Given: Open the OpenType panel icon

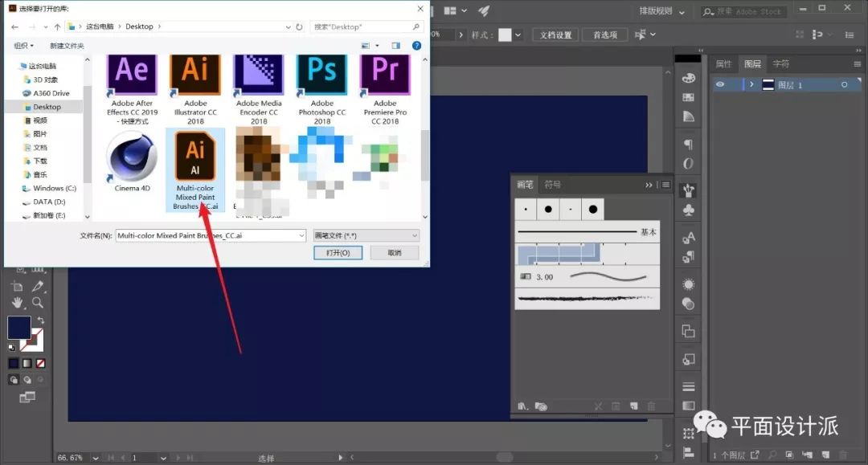Looking at the screenshot, I should (689, 164).
